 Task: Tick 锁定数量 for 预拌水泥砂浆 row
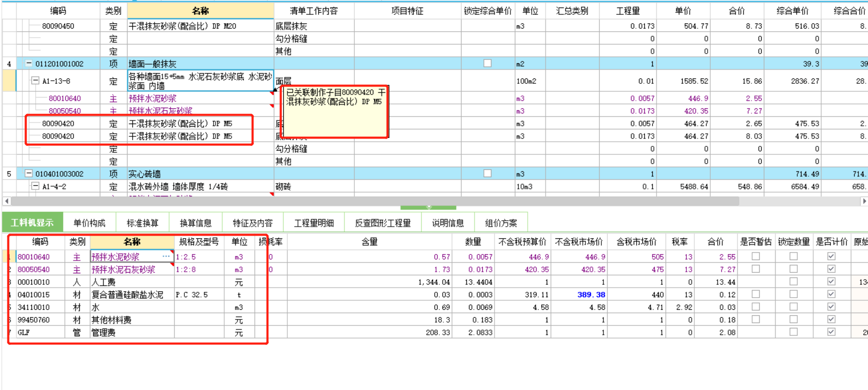793,256
